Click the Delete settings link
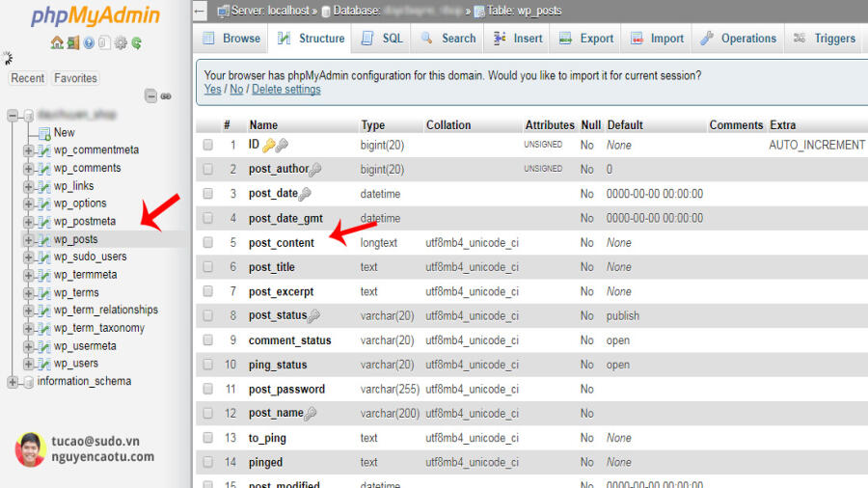Image resolution: width=868 pixels, height=488 pixels. tap(286, 89)
